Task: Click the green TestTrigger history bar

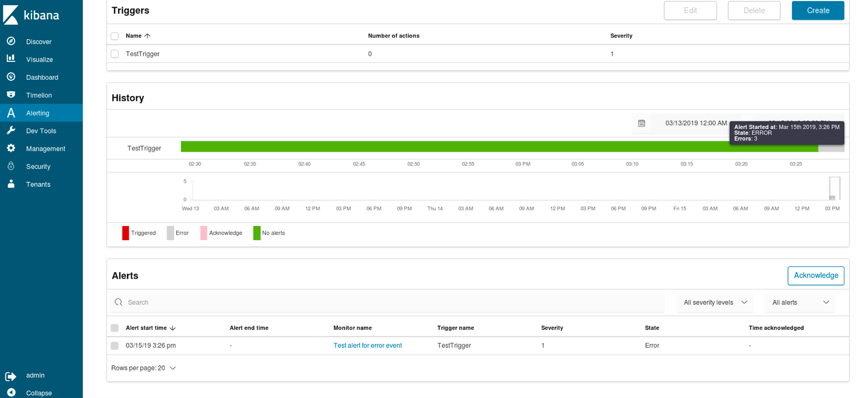Action: (x=499, y=146)
